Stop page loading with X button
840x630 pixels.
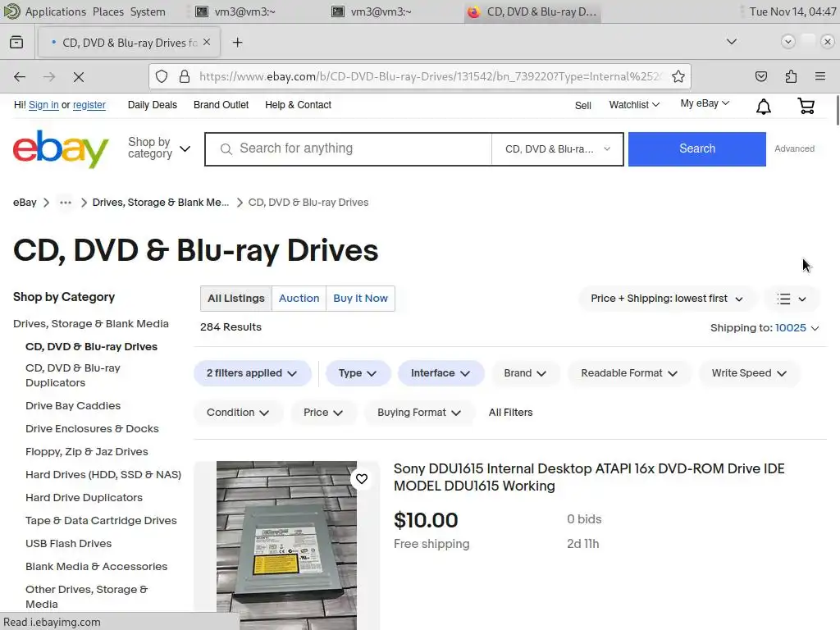point(79,76)
